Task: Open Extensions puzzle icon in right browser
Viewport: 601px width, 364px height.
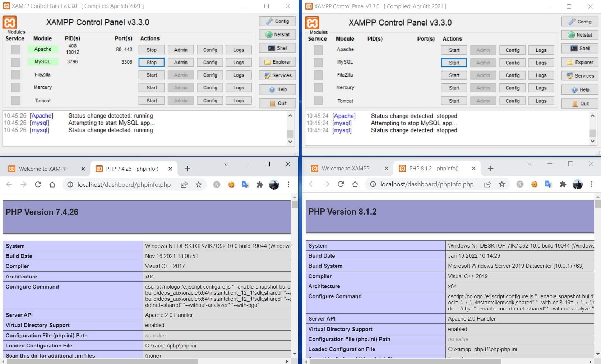Action: (x=563, y=184)
